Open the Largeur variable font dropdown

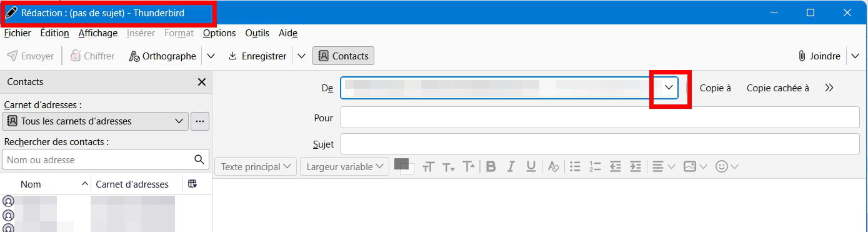coord(344,166)
